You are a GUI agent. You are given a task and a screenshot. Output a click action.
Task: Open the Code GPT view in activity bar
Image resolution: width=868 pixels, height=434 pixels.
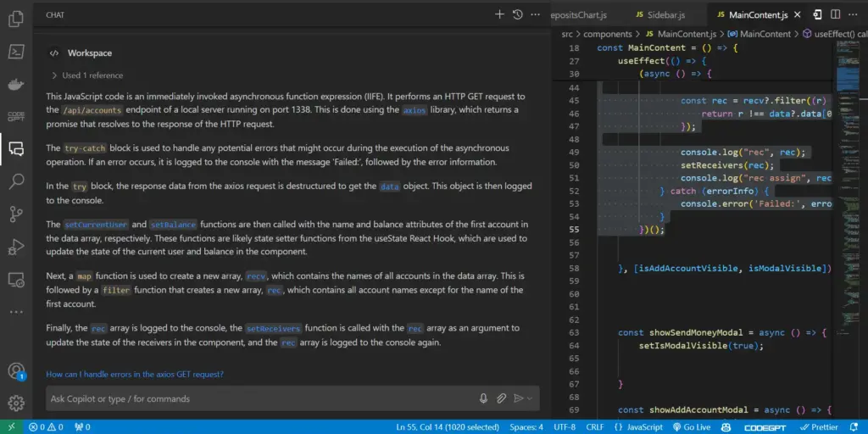tap(16, 116)
